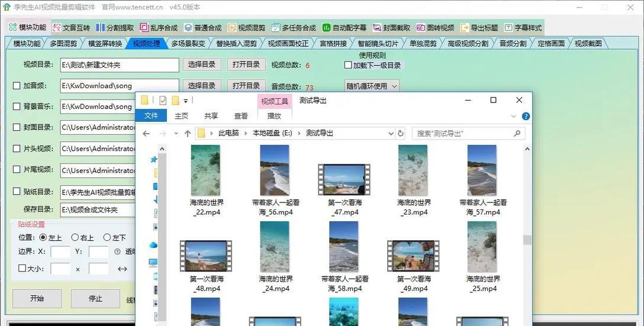The width and height of the screenshot is (644, 326).
Task: Click the 保存目录 path input field
Action: (x=98, y=210)
